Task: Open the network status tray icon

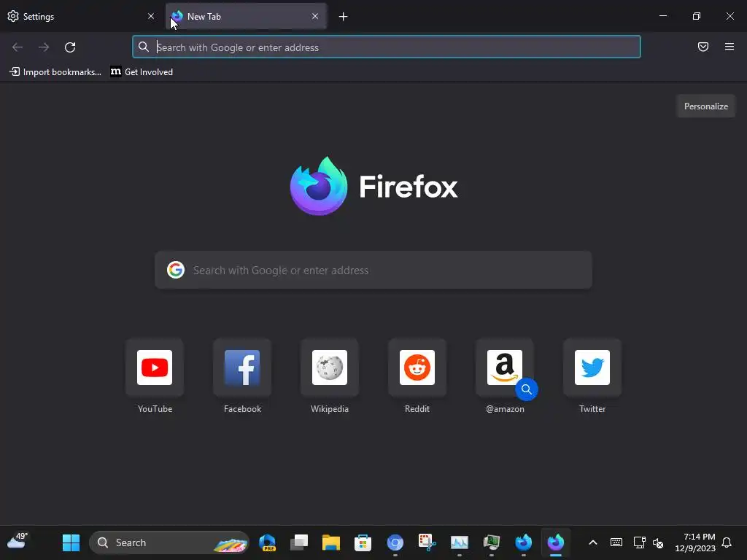Action: tap(639, 542)
